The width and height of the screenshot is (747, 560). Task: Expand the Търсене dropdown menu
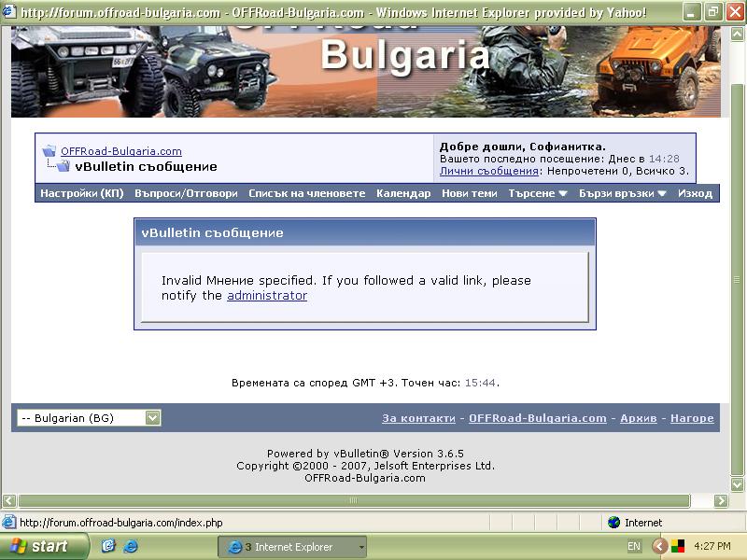pos(538,193)
